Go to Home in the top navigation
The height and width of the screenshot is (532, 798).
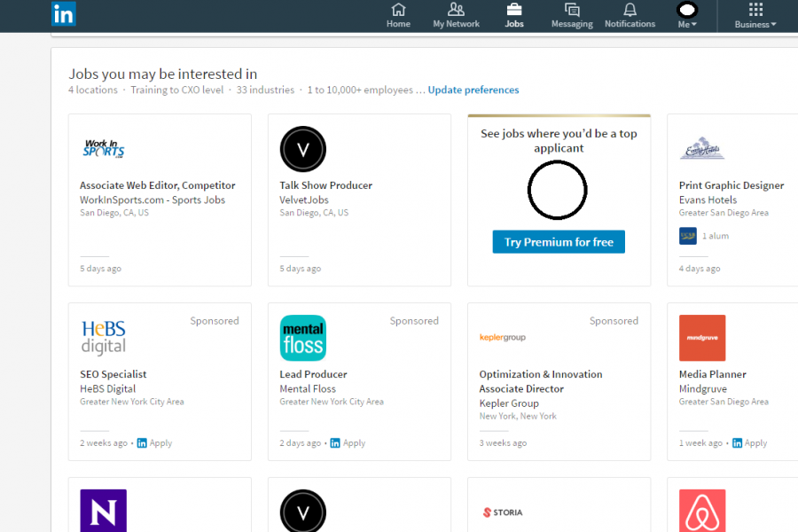tap(398, 16)
